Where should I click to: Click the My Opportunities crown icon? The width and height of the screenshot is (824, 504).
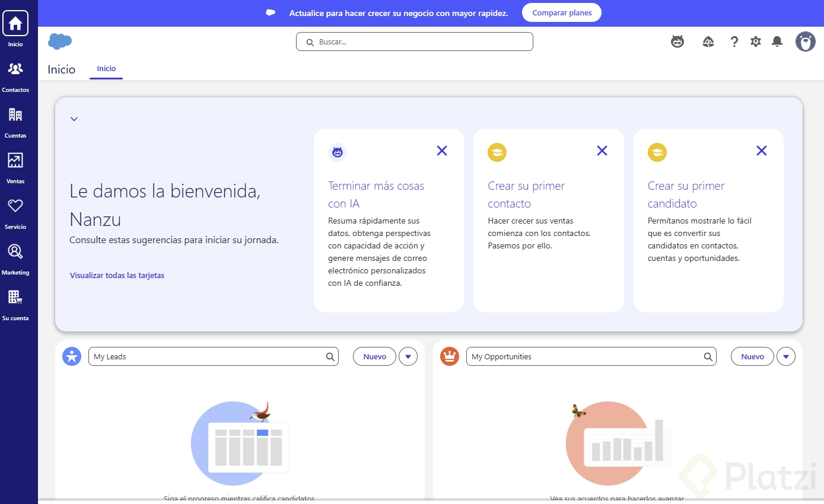click(x=450, y=356)
